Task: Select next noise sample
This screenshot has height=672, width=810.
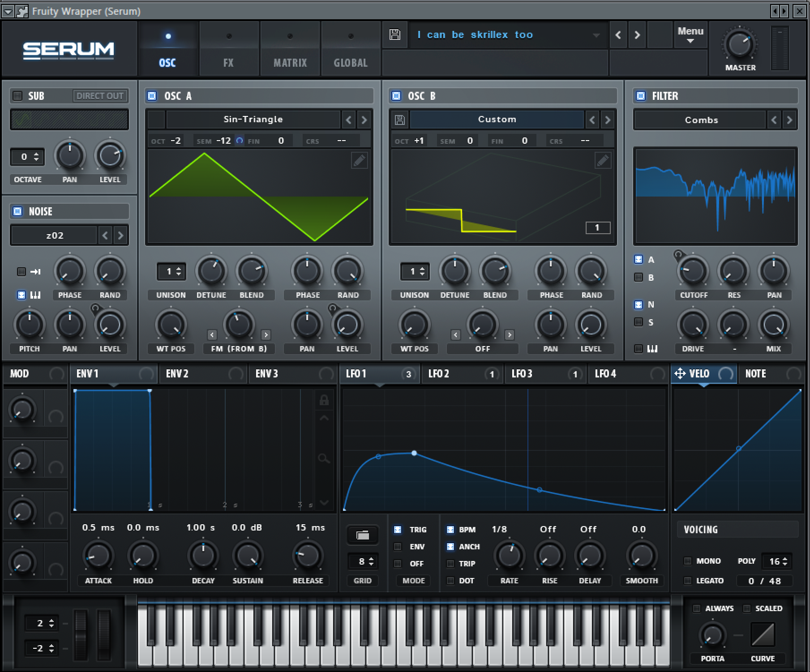Action: pyautogui.click(x=120, y=235)
